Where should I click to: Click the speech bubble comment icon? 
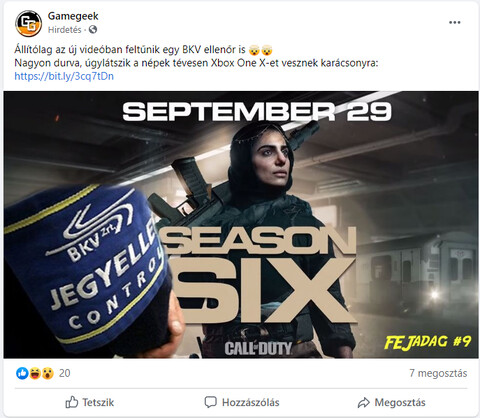(210, 402)
